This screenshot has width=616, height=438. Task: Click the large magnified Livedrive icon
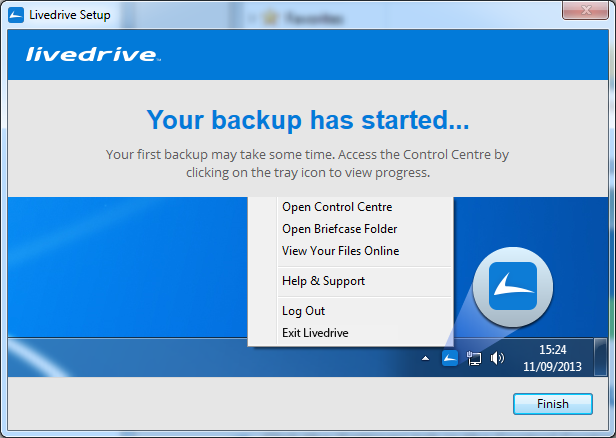[513, 287]
